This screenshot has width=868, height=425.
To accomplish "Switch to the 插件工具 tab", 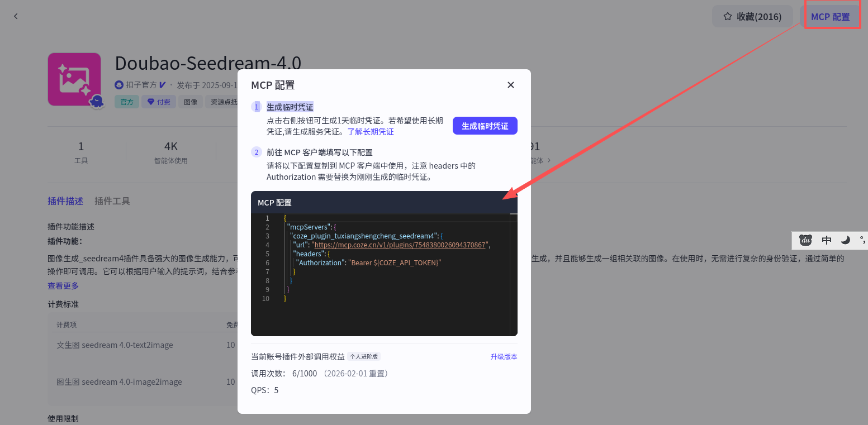I will pos(112,201).
